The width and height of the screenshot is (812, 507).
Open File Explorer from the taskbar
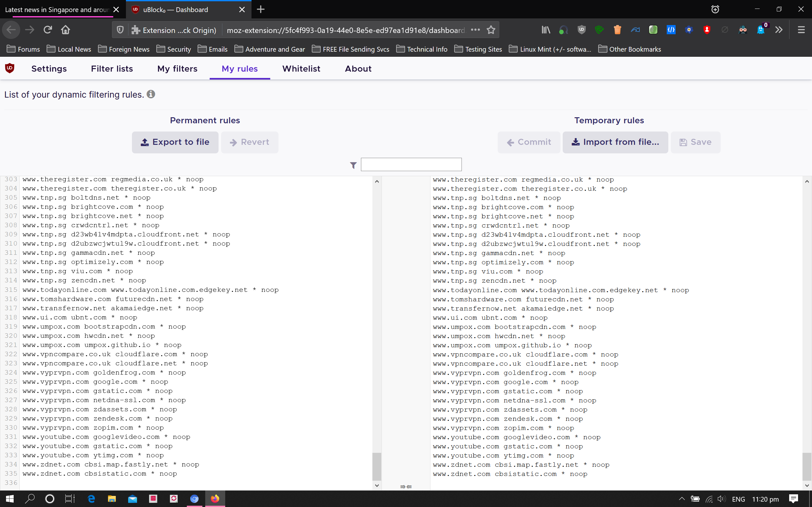click(x=112, y=499)
